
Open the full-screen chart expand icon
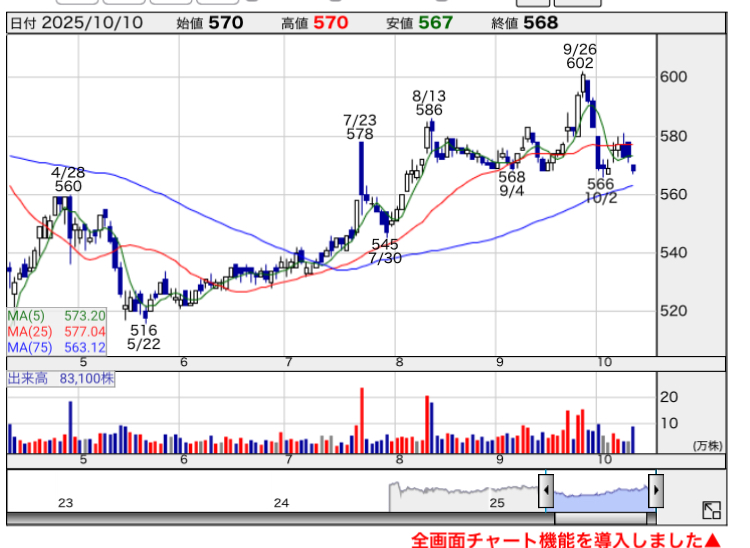(x=711, y=510)
